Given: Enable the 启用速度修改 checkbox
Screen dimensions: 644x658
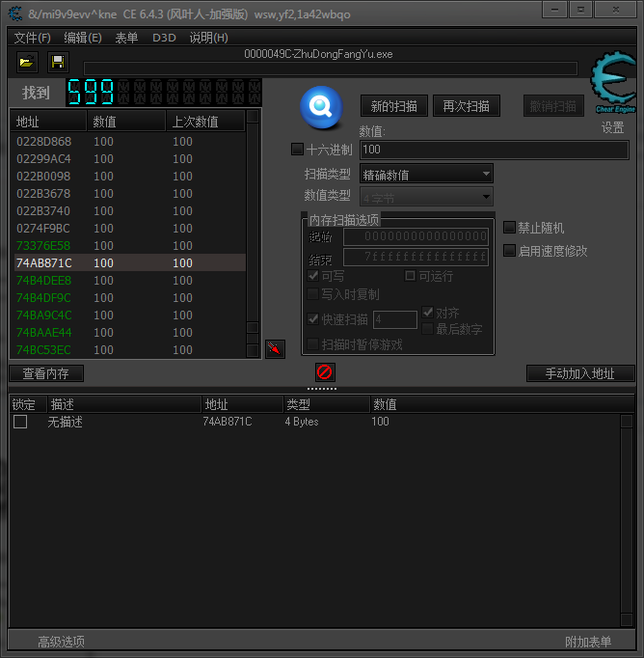Looking at the screenshot, I should pyautogui.click(x=509, y=251).
